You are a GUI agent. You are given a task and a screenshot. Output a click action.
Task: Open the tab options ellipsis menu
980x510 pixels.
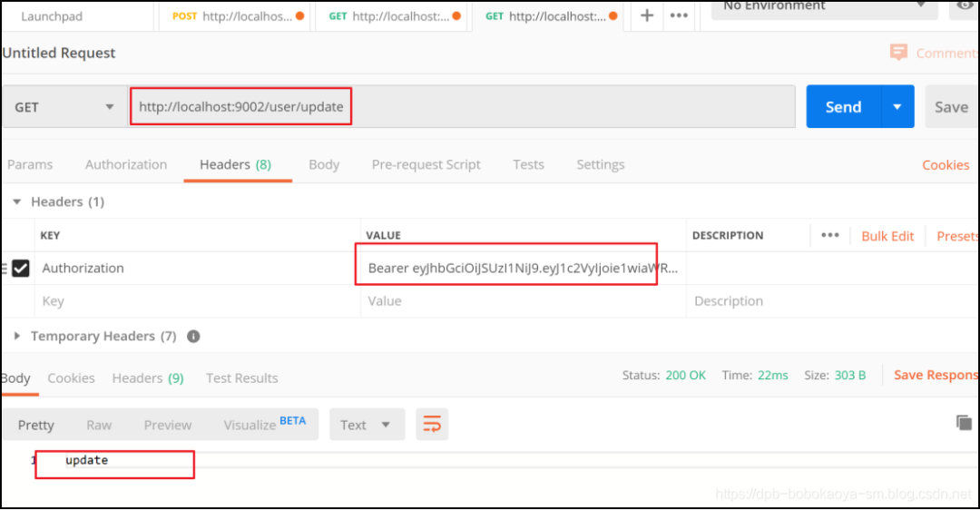[679, 15]
